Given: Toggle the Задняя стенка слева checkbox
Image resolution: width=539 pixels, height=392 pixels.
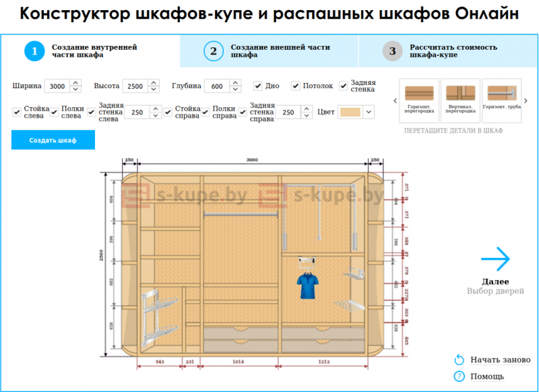Looking at the screenshot, I should (91, 112).
